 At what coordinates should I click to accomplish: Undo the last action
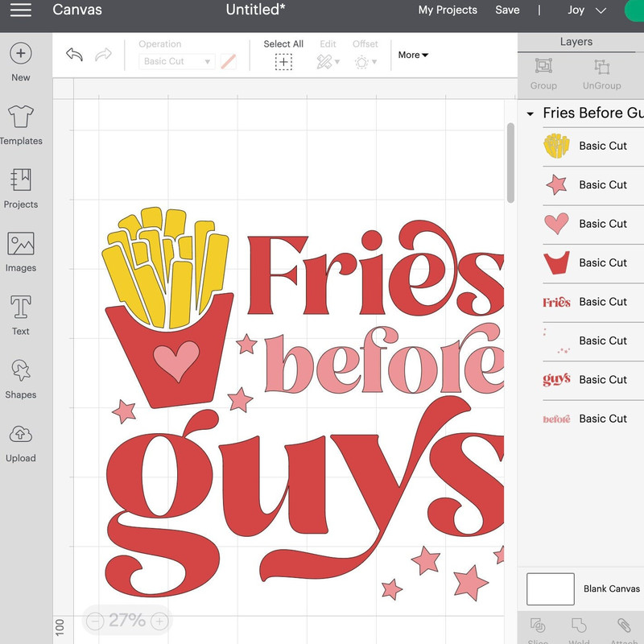(74, 55)
